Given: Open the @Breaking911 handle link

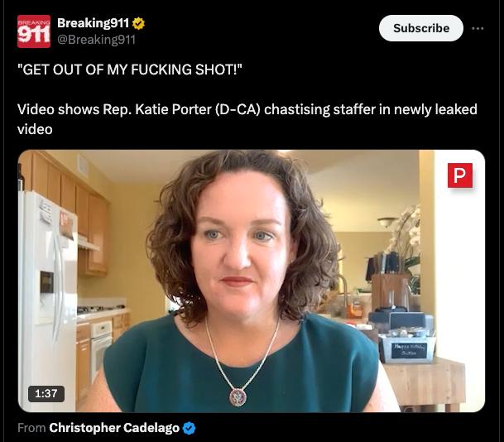Looking at the screenshot, I should pos(97,40).
